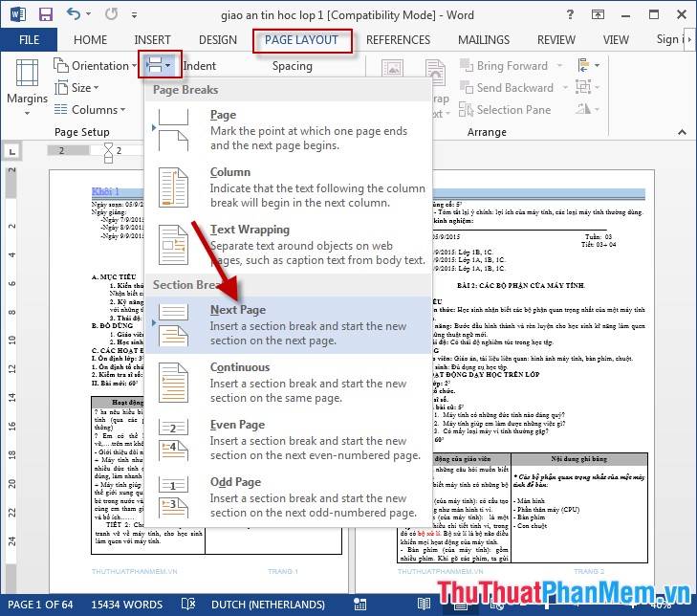The image size is (697, 616).
Task: Click the Save icon in quick access toolbar
Action: pyautogui.click(x=45, y=14)
